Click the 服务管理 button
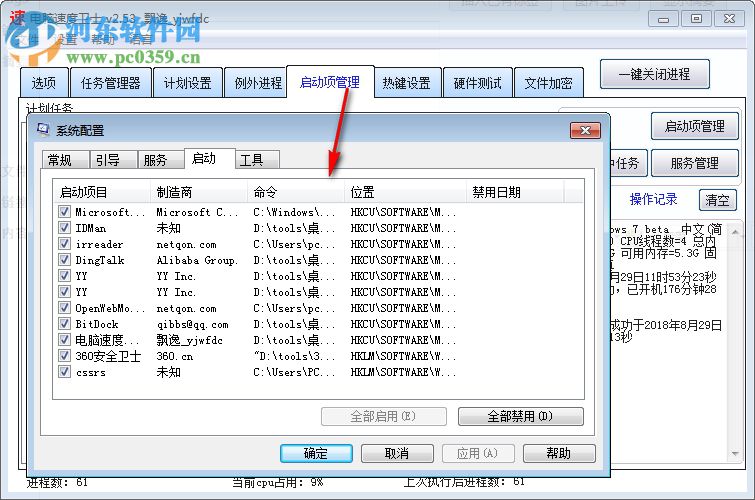This screenshot has width=755, height=500. 694,163
